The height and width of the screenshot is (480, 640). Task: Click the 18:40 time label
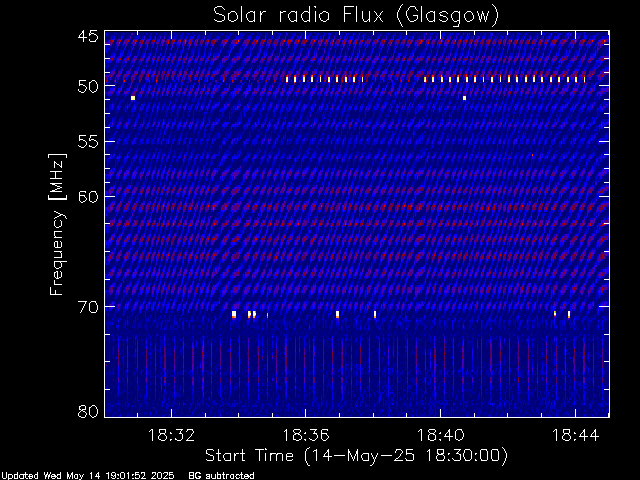pos(440,435)
